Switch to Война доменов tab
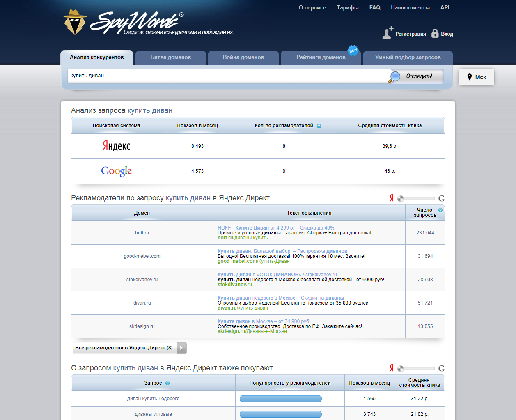Screen dimensions: 516x420 (243, 57)
